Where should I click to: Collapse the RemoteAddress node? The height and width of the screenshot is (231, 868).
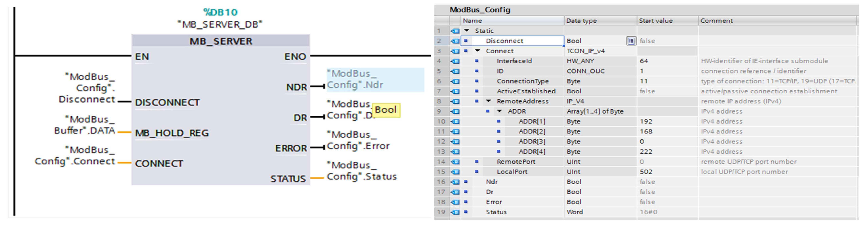pyautogui.click(x=489, y=101)
